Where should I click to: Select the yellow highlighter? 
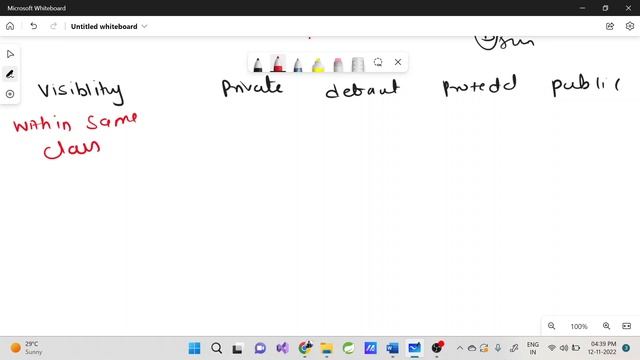coord(318,64)
